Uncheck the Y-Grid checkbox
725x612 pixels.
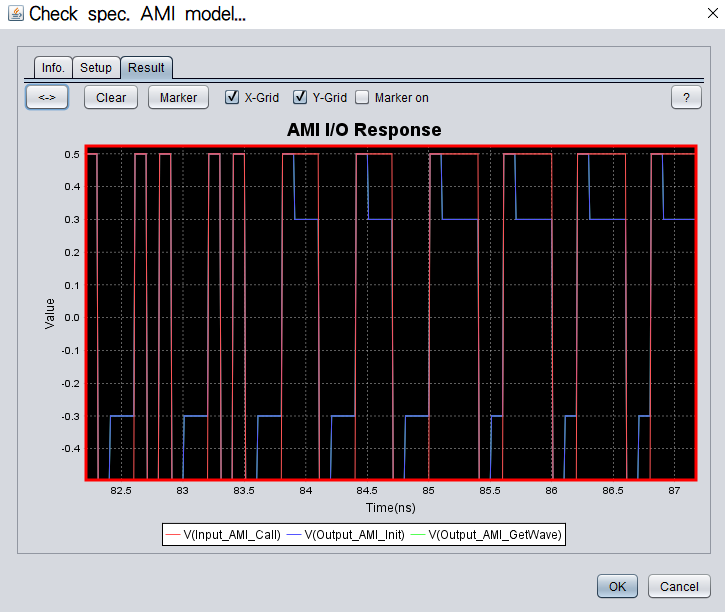300,98
